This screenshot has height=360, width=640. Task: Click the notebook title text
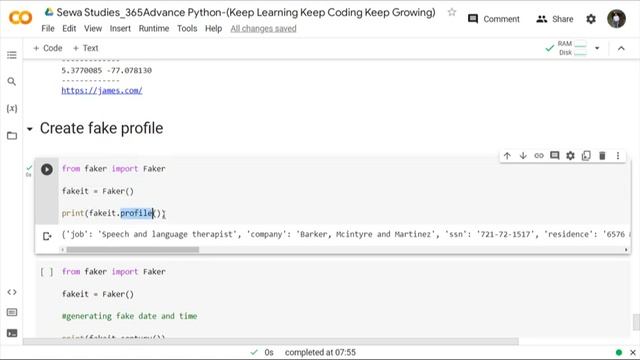coord(246,12)
